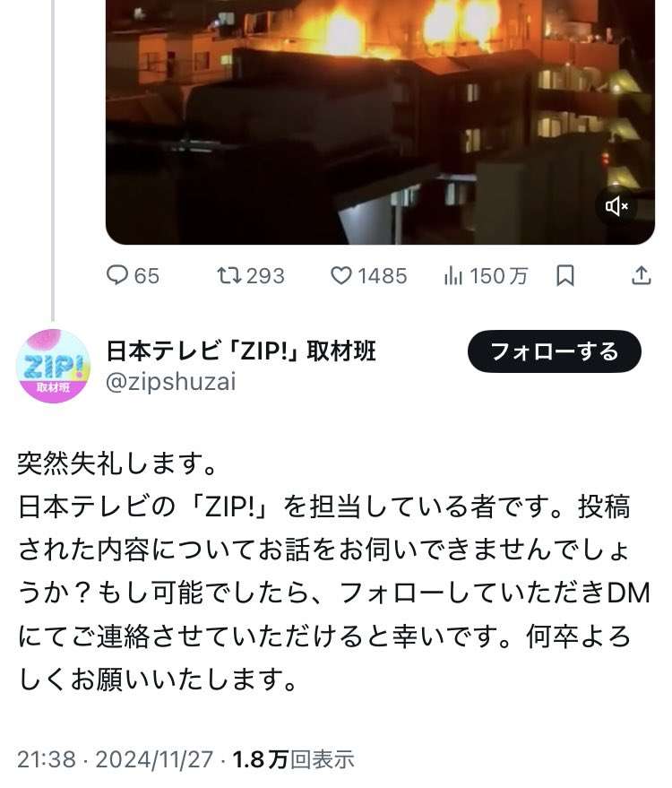Play the burning building video thumbnail
The width and height of the screenshot is (672, 788).
click(x=380, y=122)
